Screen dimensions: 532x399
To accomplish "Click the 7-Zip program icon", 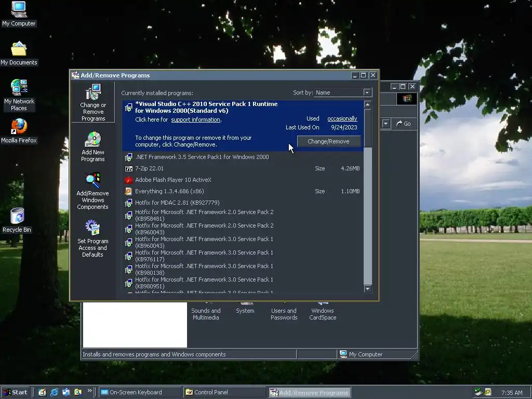I will pos(129,169).
